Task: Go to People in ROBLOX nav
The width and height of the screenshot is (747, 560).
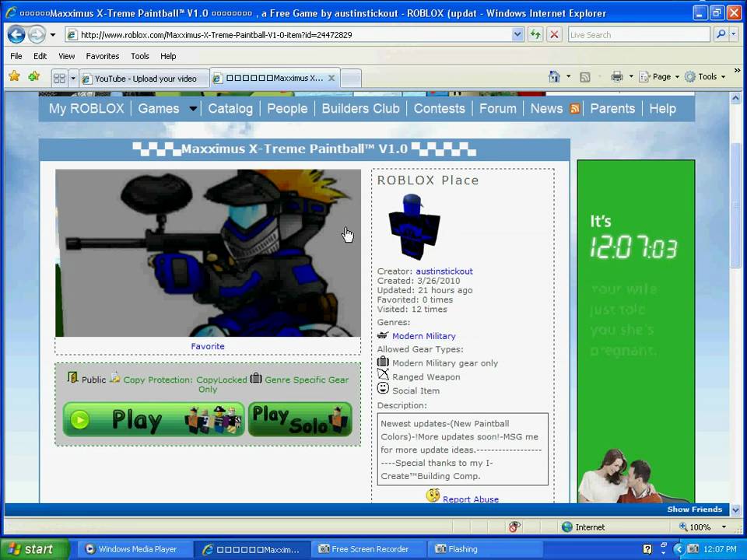Action: [287, 109]
